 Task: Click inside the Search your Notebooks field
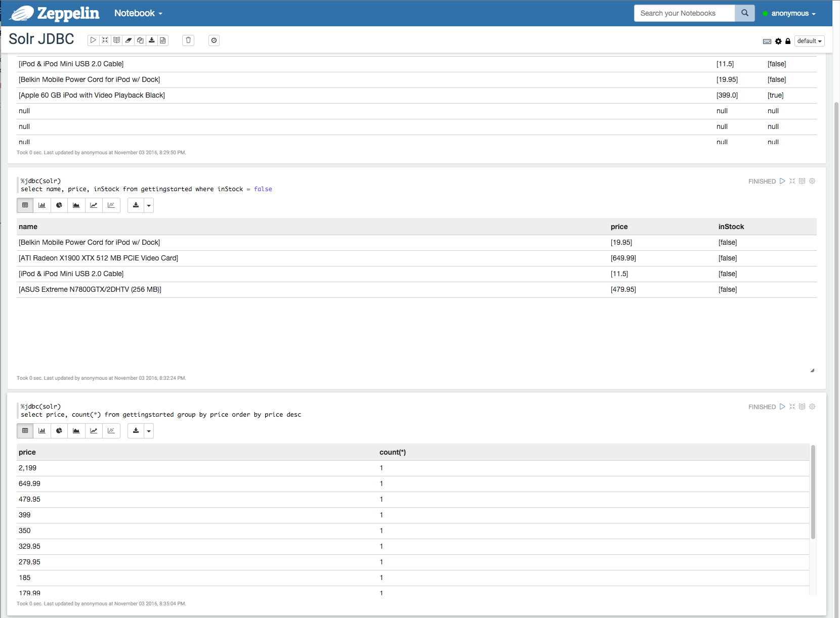pos(684,13)
